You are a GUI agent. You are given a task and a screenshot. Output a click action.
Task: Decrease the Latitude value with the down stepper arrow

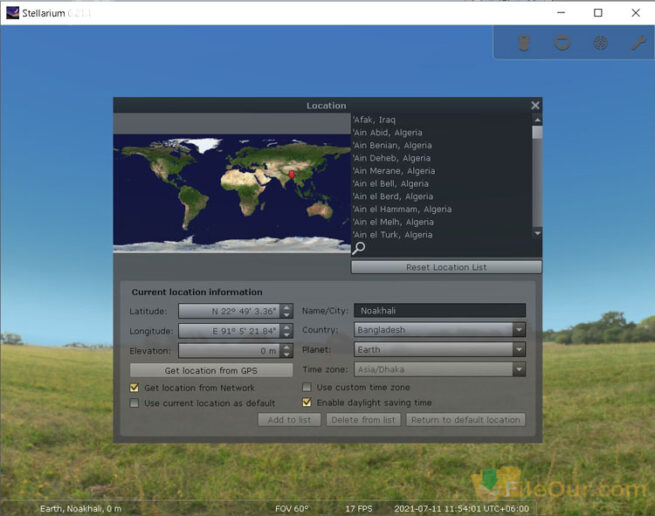[x=287, y=315]
